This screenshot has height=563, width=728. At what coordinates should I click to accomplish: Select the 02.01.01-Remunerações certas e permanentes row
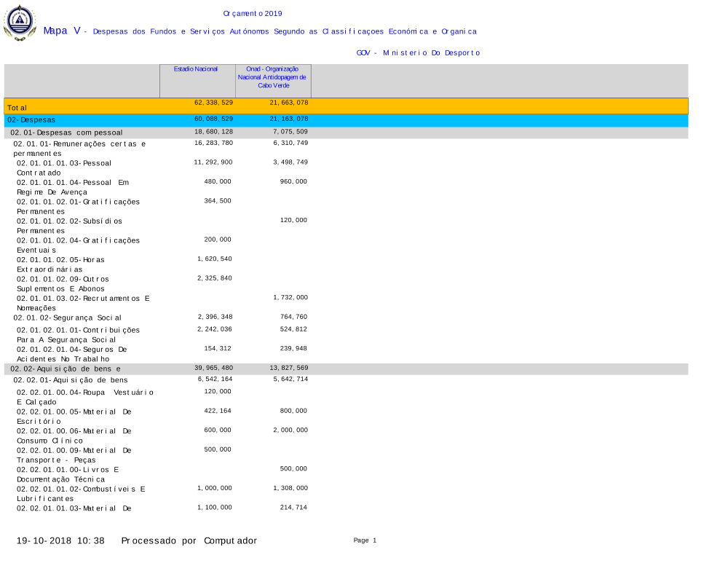click(79, 149)
